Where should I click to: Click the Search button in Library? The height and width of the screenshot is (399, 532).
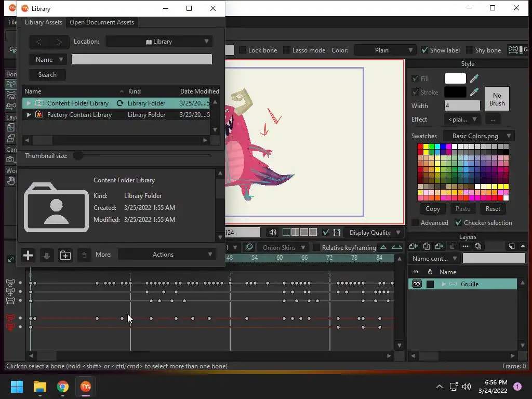coord(47,75)
